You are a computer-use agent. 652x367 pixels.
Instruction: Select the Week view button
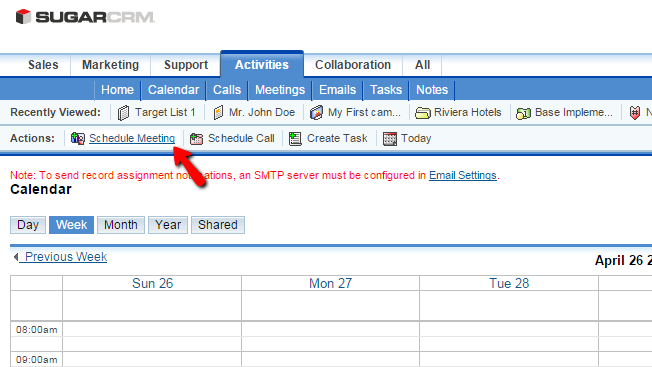tap(72, 225)
